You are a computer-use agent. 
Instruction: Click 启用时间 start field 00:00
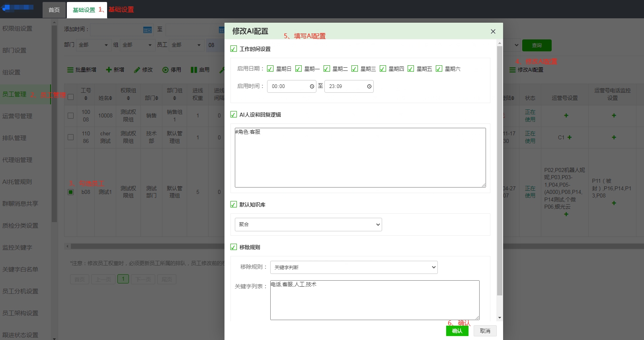(291, 86)
